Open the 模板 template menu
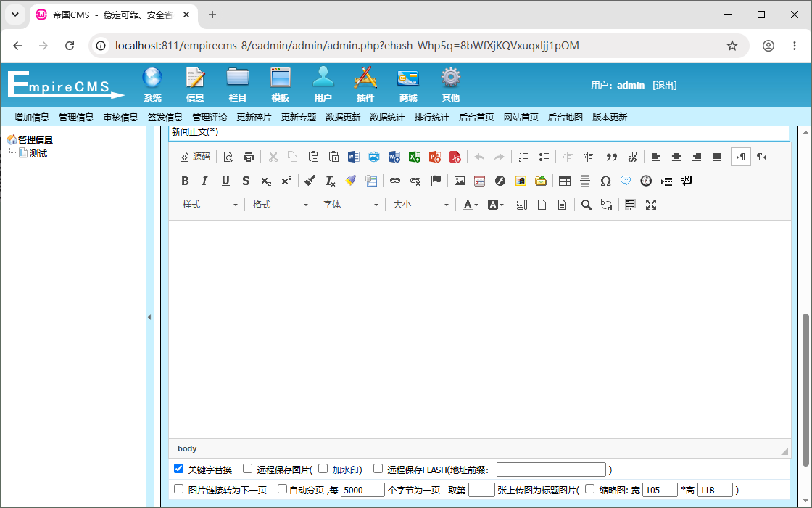 click(x=280, y=84)
